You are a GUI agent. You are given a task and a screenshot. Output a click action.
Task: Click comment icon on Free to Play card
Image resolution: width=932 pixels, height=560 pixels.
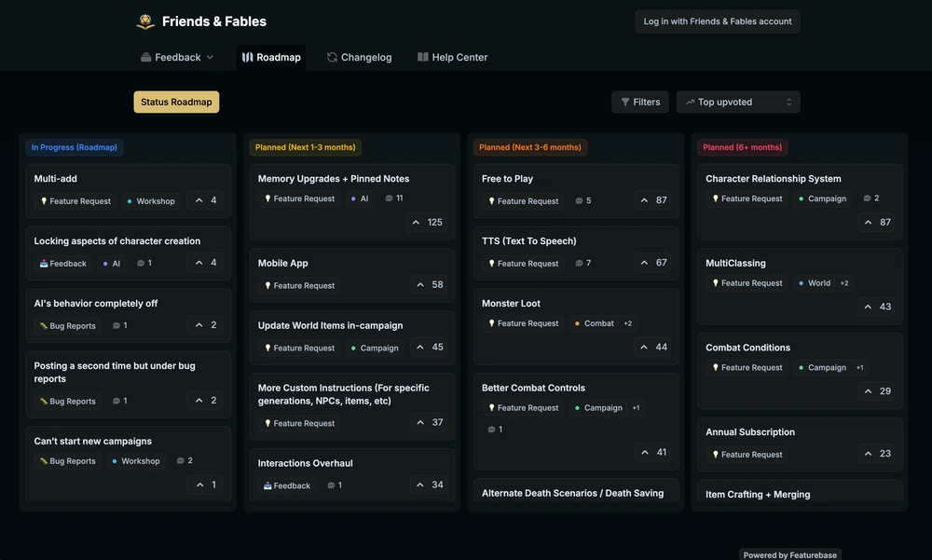(579, 201)
